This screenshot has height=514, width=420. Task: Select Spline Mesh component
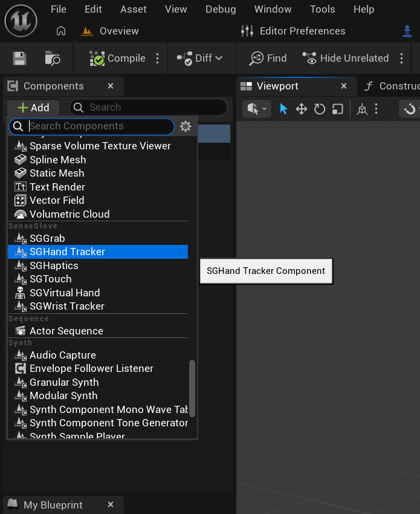tap(98, 160)
